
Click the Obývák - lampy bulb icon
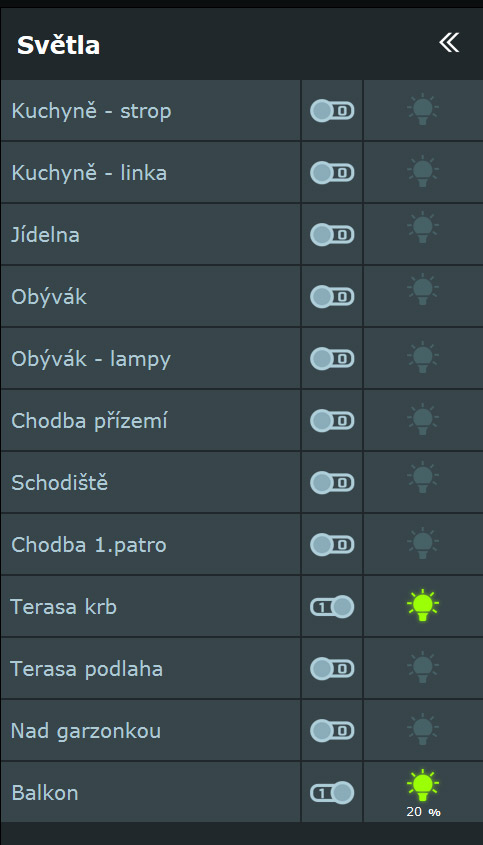click(x=423, y=357)
